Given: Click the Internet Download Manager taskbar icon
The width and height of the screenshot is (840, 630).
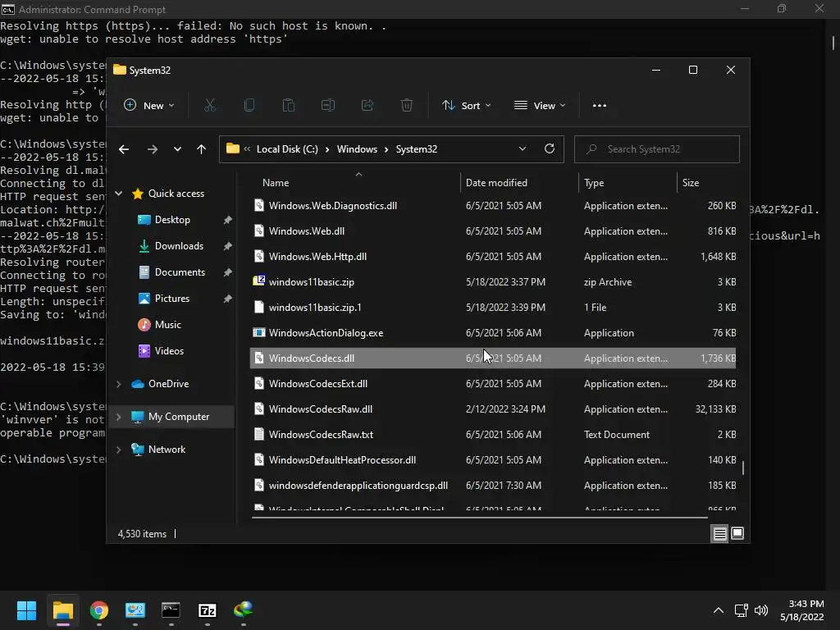Looking at the screenshot, I should [x=243, y=610].
